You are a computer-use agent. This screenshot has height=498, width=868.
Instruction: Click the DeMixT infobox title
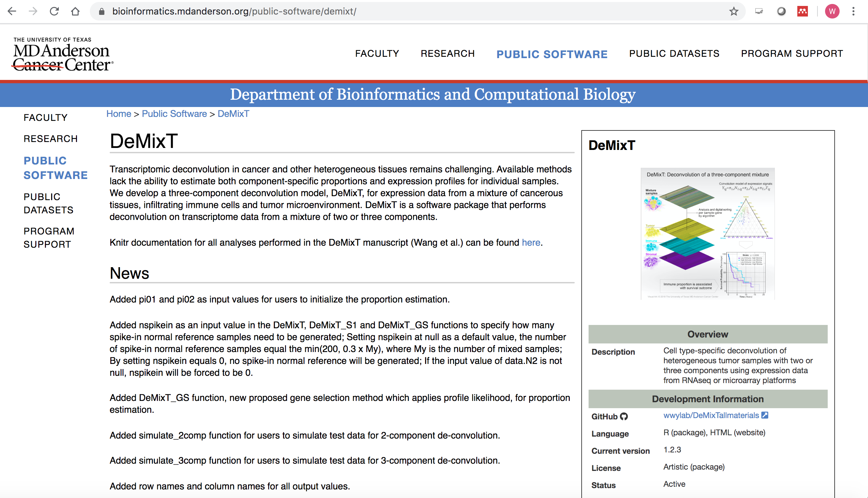tap(611, 145)
